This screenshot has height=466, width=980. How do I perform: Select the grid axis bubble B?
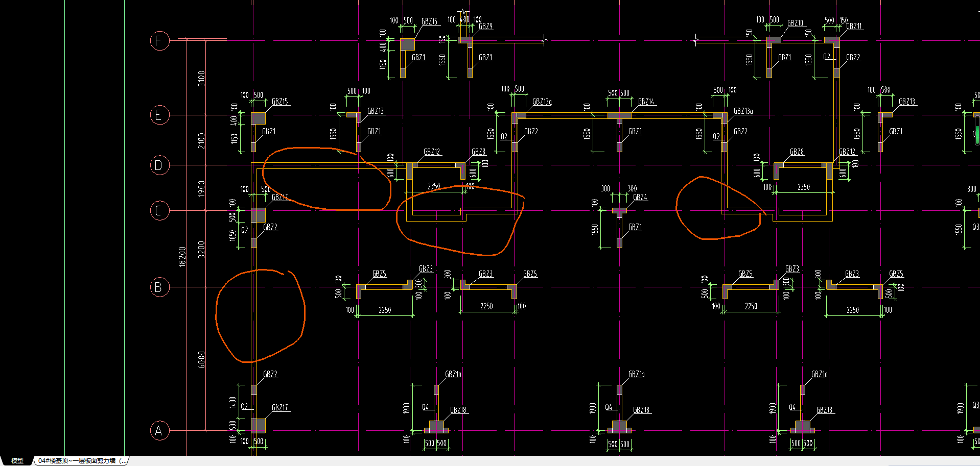[x=159, y=287]
